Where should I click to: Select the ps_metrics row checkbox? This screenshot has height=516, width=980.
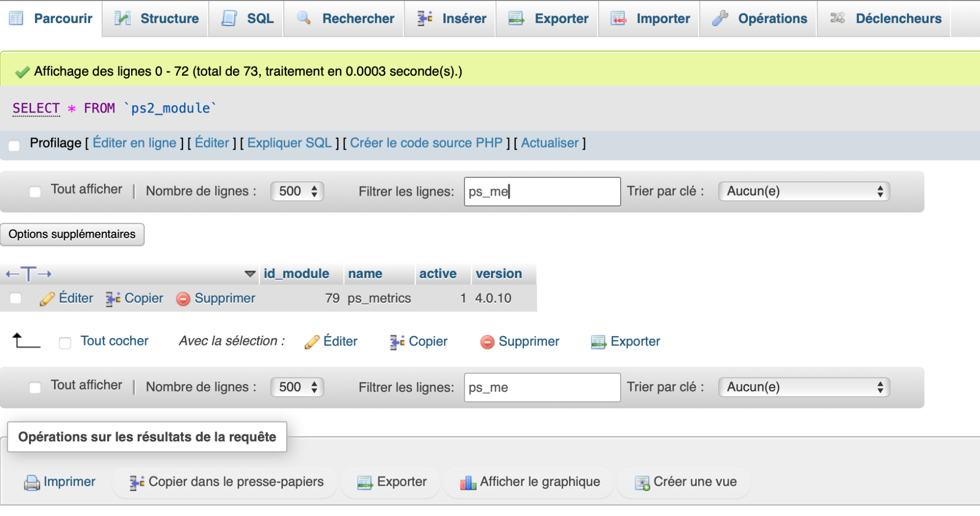pos(16,298)
